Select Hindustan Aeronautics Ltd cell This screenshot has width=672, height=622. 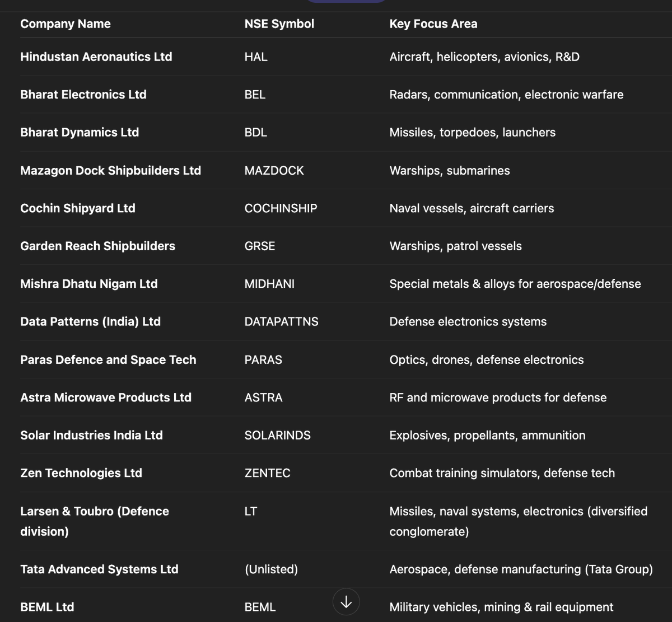pyautogui.click(x=96, y=57)
